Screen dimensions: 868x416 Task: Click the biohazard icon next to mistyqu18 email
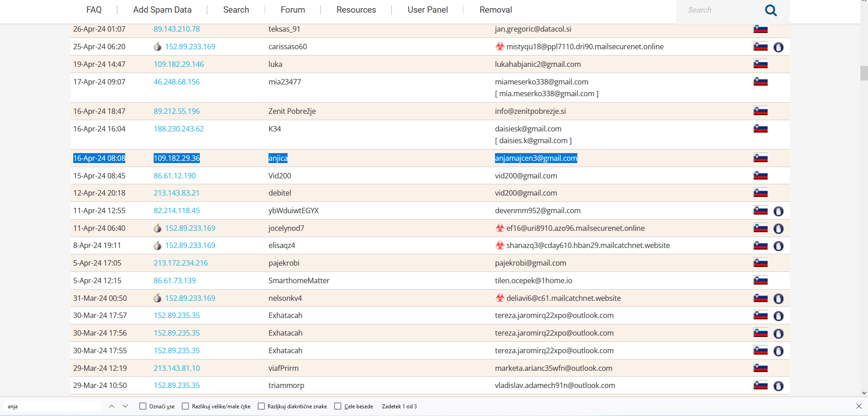pos(500,47)
